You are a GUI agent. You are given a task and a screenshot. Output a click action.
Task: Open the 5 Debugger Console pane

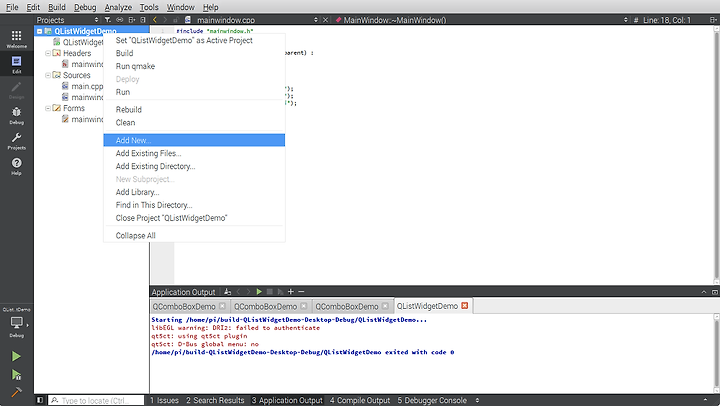[432, 400]
